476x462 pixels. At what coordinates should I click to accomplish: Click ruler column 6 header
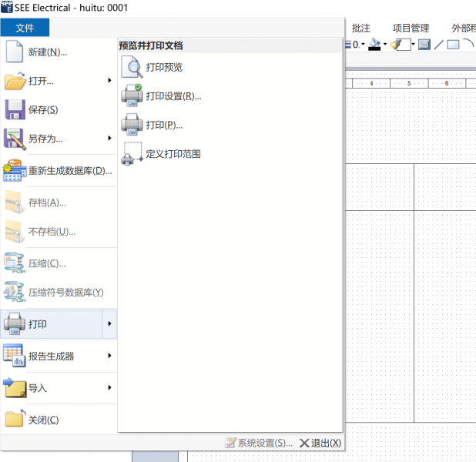pyautogui.click(x=447, y=83)
